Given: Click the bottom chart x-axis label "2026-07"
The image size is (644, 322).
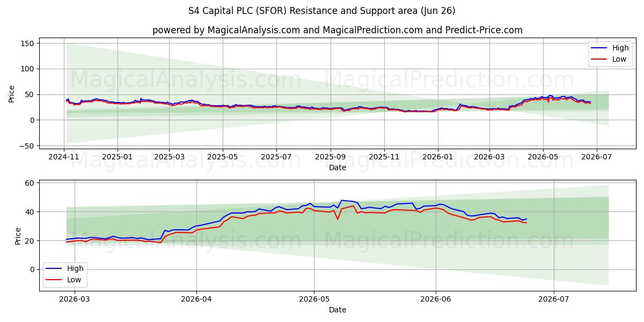Looking at the screenshot, I should pyautogui.click(x=553, y=299).
